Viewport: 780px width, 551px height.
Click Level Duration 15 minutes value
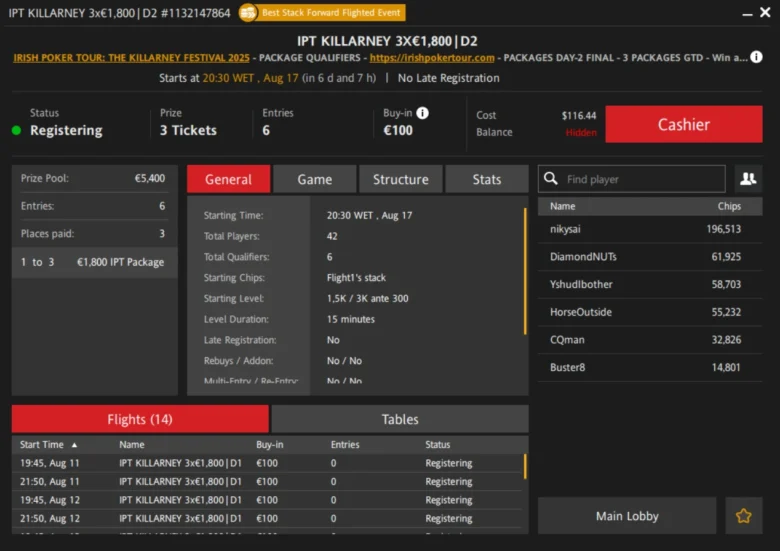351,319
